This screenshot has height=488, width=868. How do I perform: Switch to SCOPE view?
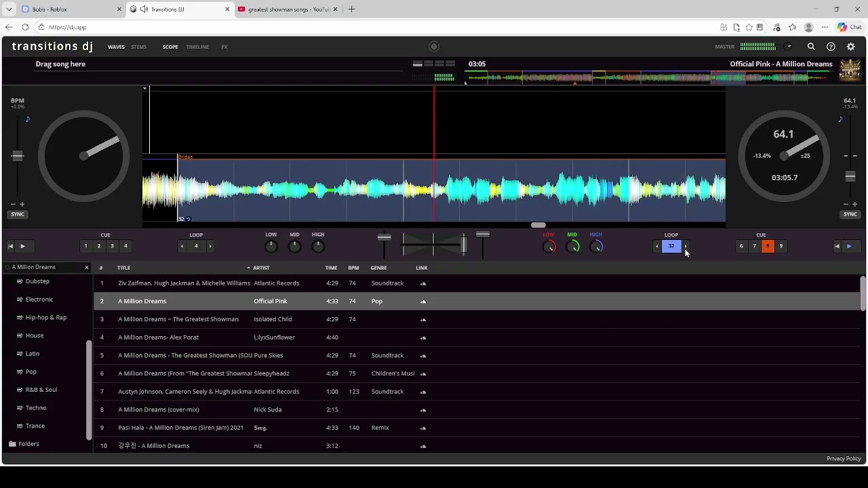[x=170, y=47]
